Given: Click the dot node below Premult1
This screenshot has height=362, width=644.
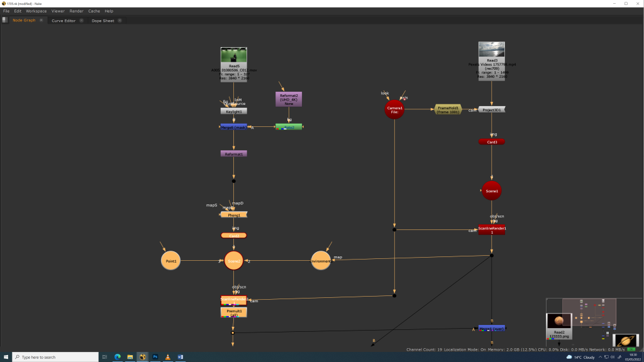Looking at the screenshot, I should [233, 333].
